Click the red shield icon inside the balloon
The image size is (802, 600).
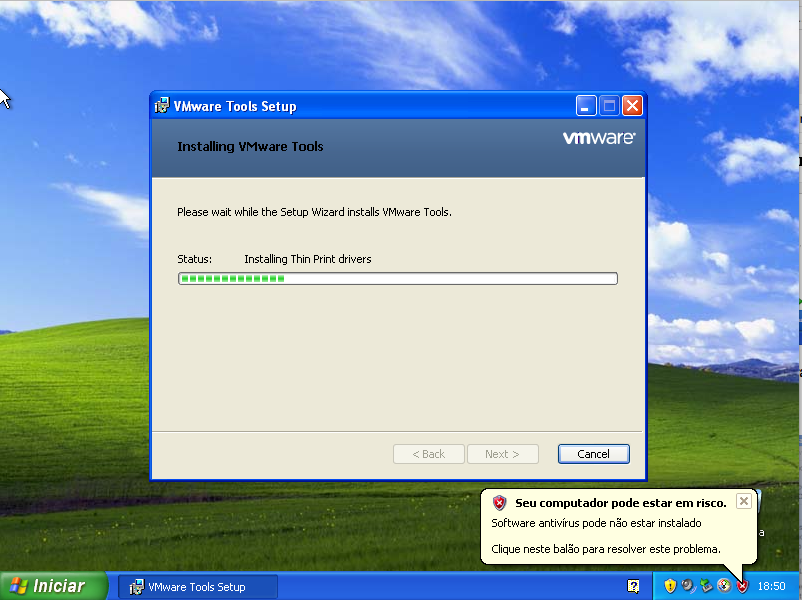click(x=500, y=503)
